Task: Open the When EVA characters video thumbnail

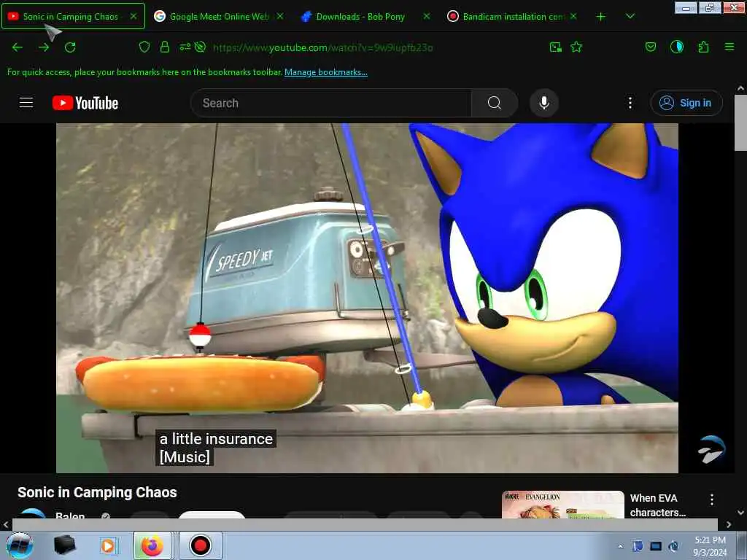Action: 562,505
